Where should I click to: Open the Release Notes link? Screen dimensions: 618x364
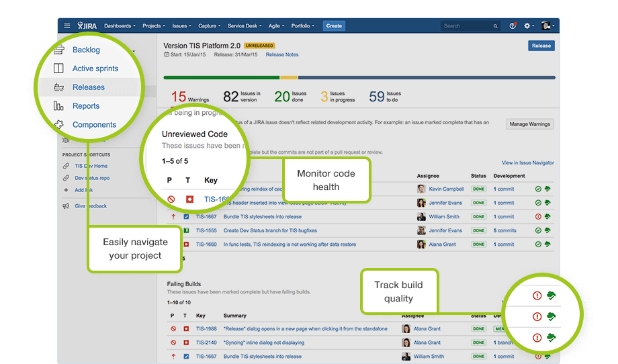coord(282,55)
